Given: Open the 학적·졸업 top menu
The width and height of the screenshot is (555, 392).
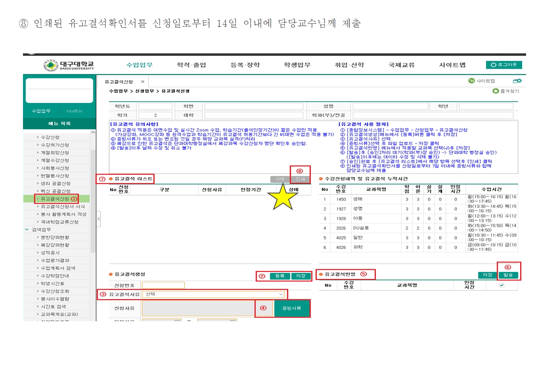Looking at the screenshot, I should point(191,65).
